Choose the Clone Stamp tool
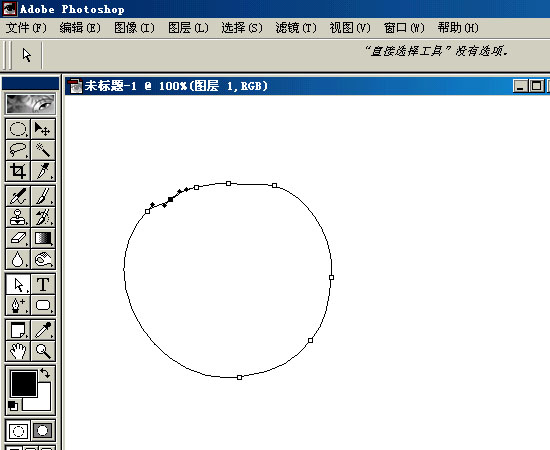The height and width of the screenshot is (450, 550). [18, 217]
